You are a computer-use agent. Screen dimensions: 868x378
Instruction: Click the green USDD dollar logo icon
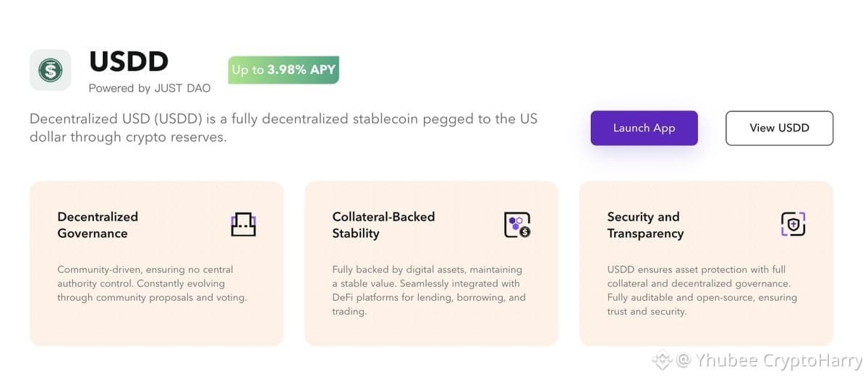pyautogui.click(x=50, y=70)
